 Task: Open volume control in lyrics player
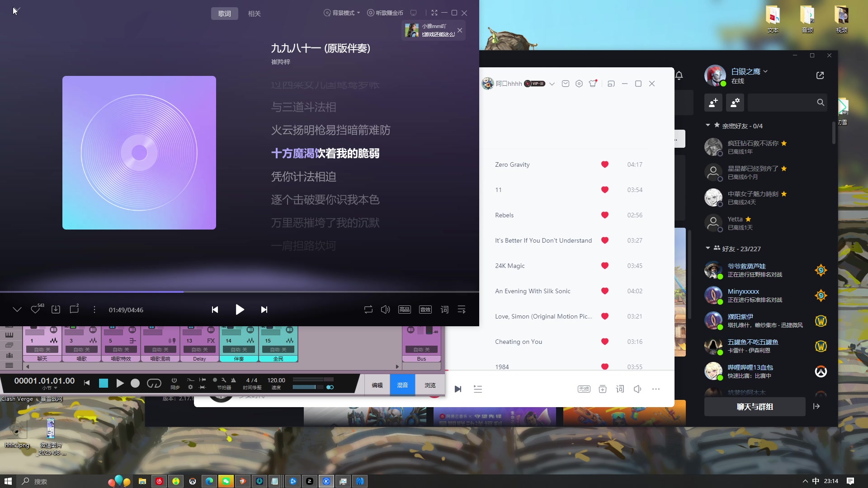tap(385, 310)
